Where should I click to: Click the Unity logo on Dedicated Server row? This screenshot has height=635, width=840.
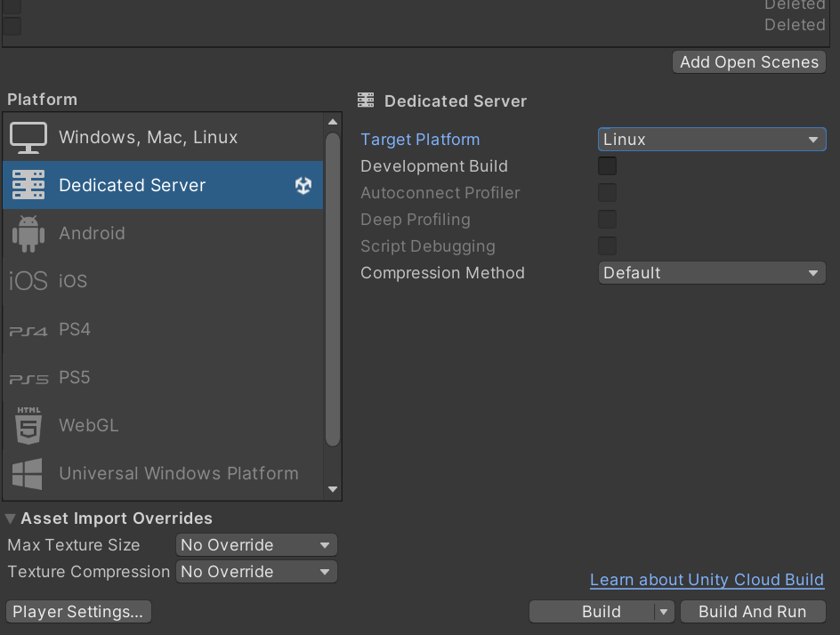303,185
